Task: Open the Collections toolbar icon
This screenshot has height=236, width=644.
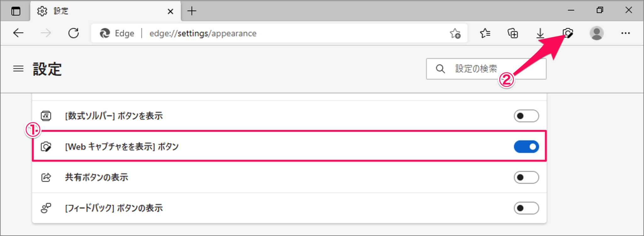Action: (x=513, y=33)
